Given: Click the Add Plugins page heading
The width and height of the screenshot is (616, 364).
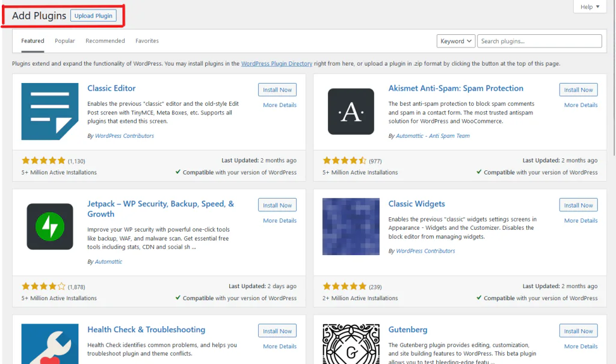Looking at the screenshot, I should (x=39, y=16).
